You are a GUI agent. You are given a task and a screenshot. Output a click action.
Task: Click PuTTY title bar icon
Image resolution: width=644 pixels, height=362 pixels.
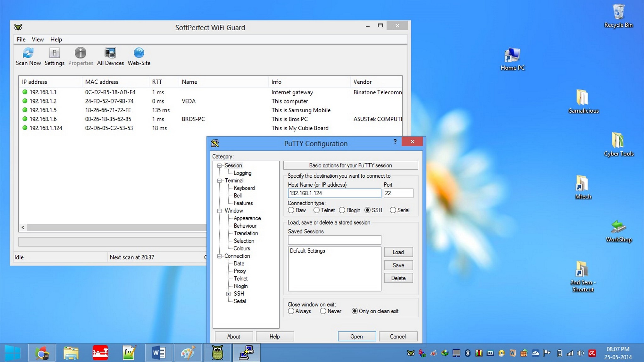click(215, 143)
